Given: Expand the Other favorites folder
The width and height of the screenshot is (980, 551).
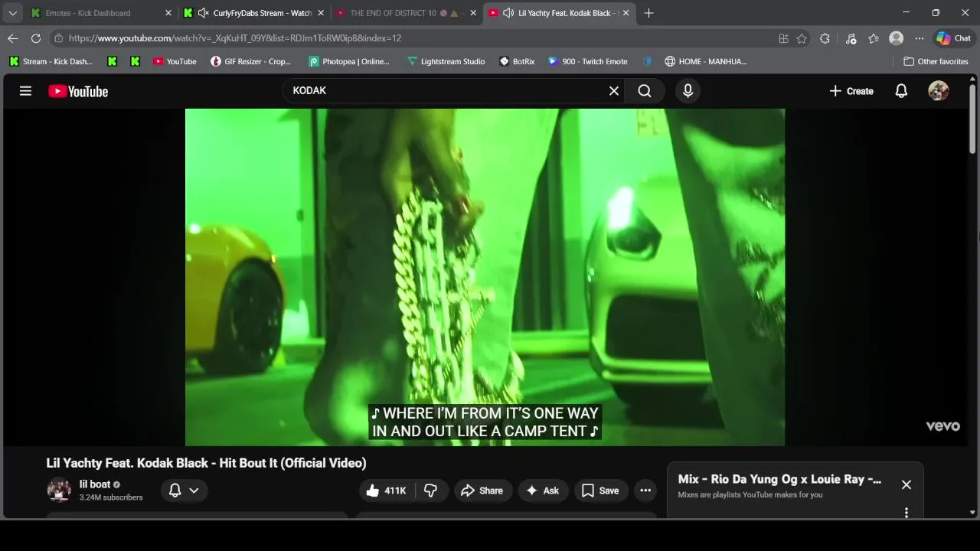Looking at the screenshot, I should [936, 61].
